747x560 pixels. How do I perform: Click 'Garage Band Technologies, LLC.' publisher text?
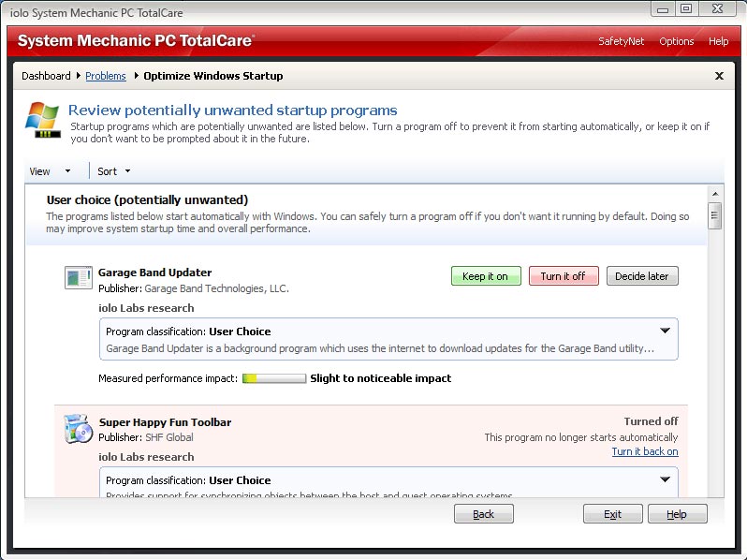pos(217,288)
